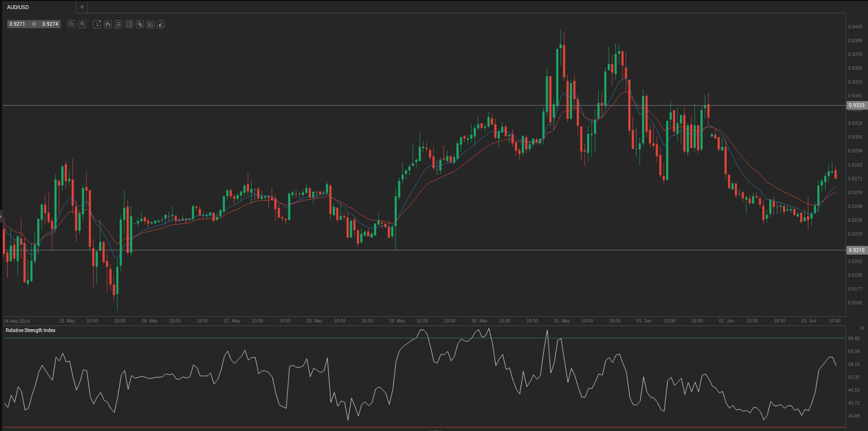Viewport: 868px width, 431px height.
Task: Click the Relative Strength Index label
Action: point(31,330)
